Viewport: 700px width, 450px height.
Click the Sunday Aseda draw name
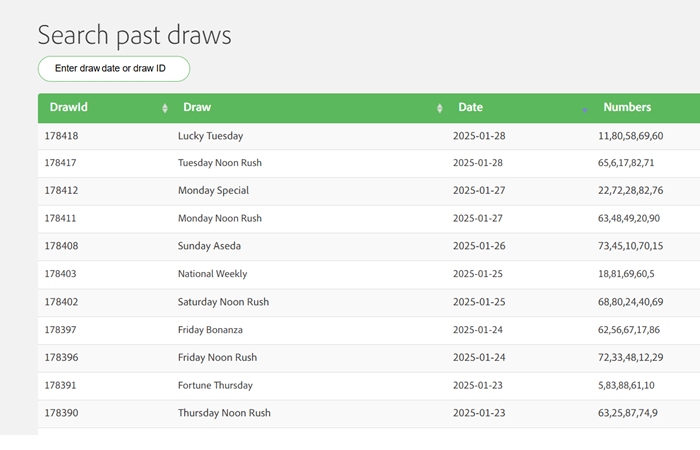209,246
